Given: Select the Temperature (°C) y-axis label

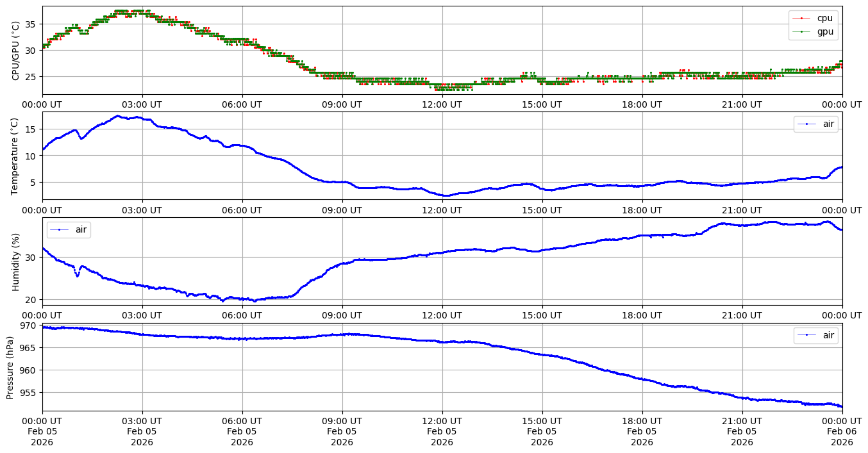Looking at the screenshot, I should pos(16,156).
